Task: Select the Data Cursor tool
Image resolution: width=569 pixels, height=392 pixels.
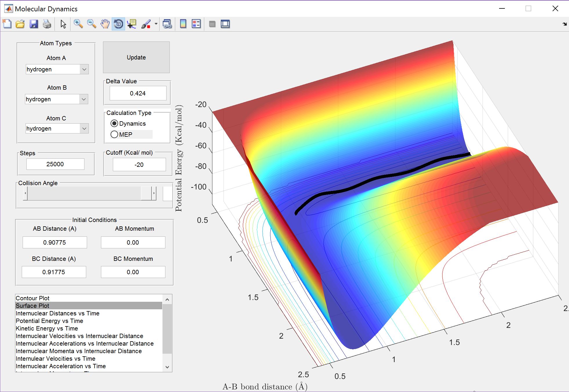Action: [x=132, y=24]
